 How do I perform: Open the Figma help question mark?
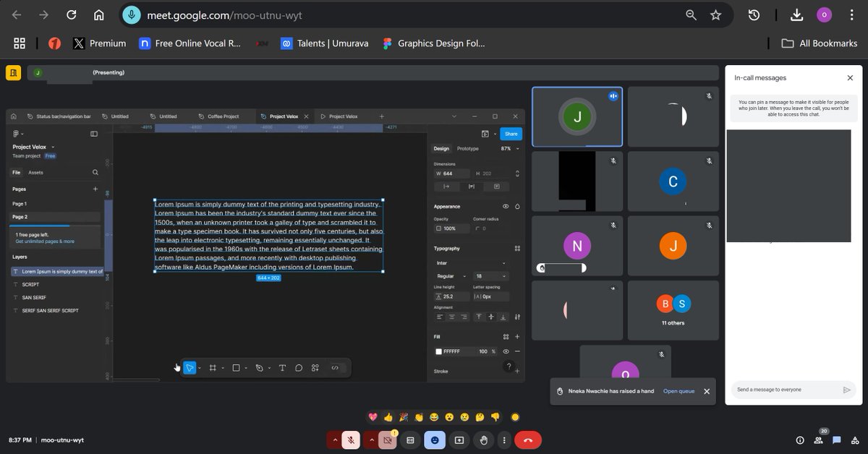pyautogui.click(x=509, y=367)
